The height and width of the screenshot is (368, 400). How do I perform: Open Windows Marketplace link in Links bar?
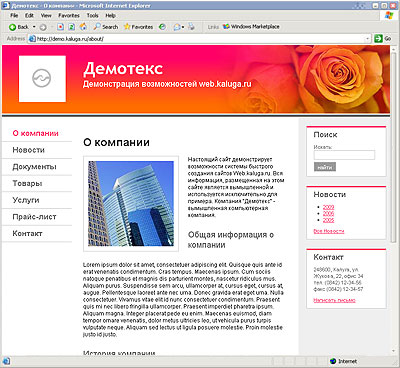click(251, 27)
